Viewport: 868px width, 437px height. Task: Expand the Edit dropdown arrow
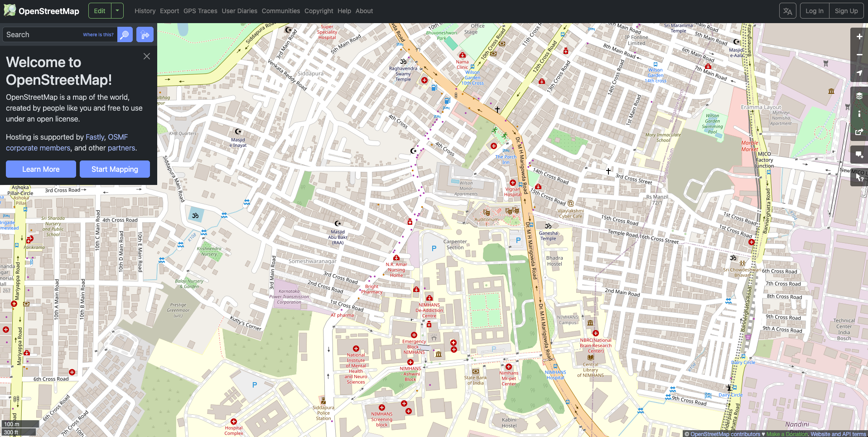117,11
